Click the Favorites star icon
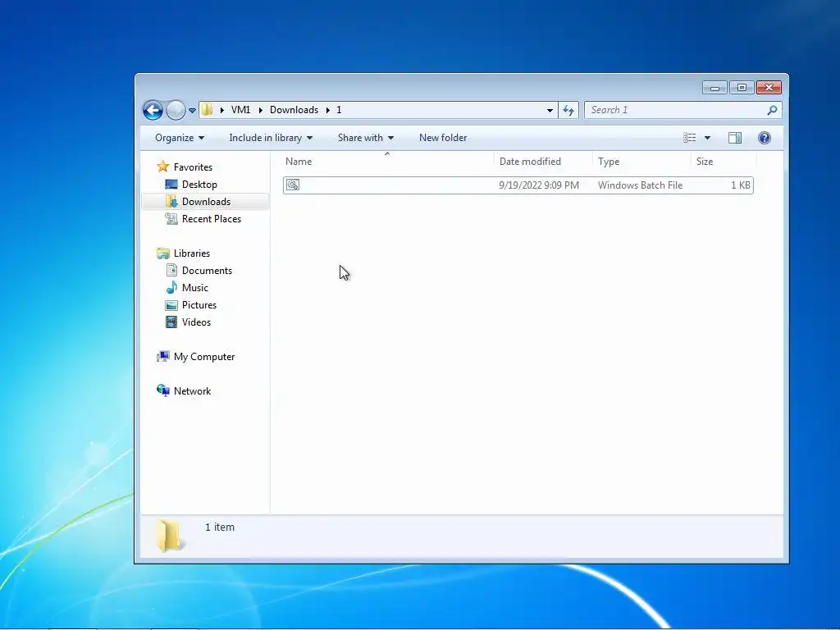Image resolution: width=840 pixels, height=630 pixels. [x=163, y=167]
